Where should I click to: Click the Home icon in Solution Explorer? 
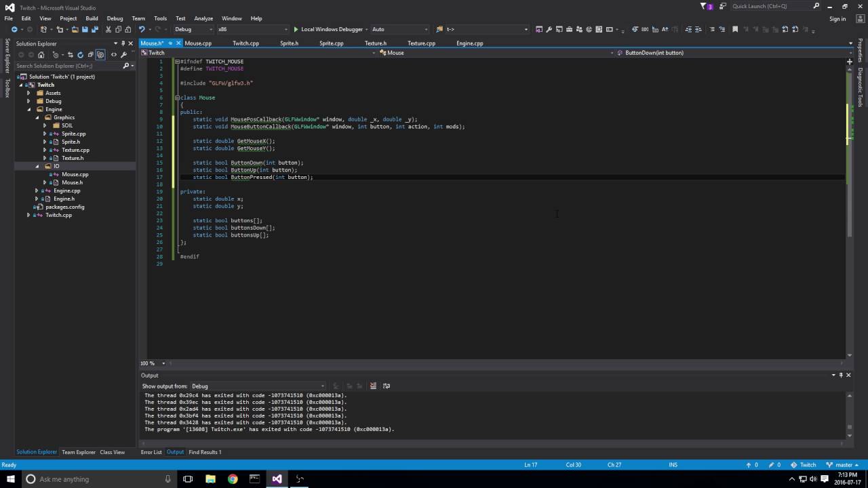pos(41,55)
